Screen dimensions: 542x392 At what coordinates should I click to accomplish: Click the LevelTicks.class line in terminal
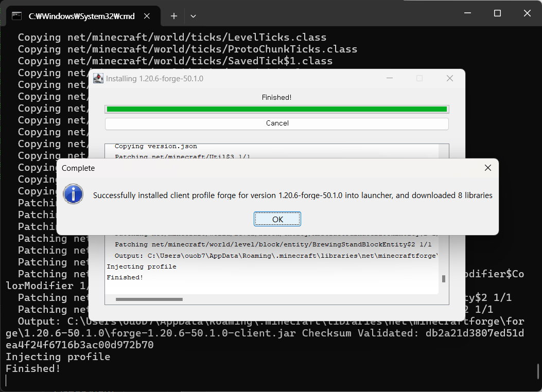(x=172, y=38)
